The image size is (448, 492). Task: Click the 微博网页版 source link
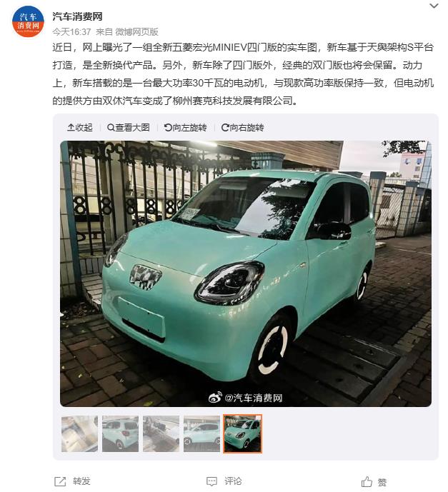(136, 32)
